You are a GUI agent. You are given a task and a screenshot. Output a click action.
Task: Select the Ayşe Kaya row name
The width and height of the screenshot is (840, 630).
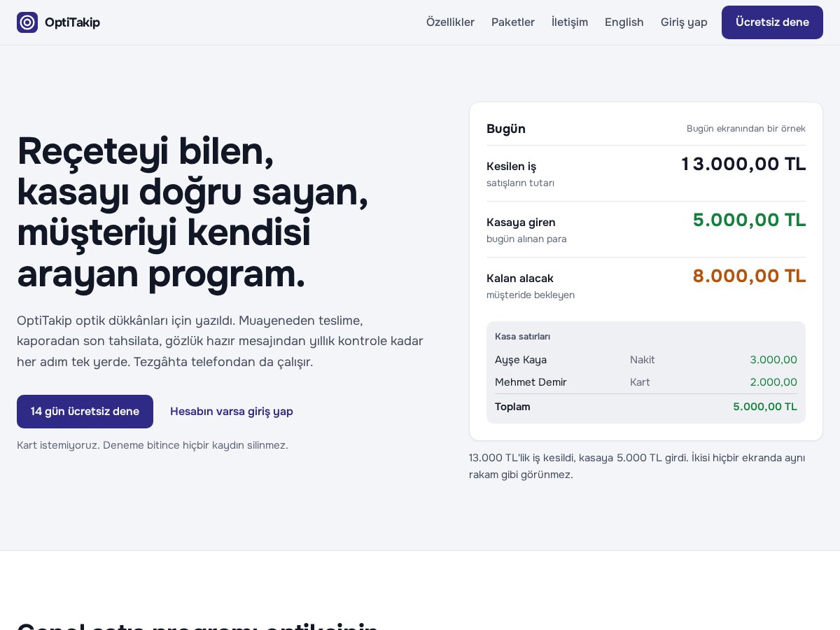521,360
